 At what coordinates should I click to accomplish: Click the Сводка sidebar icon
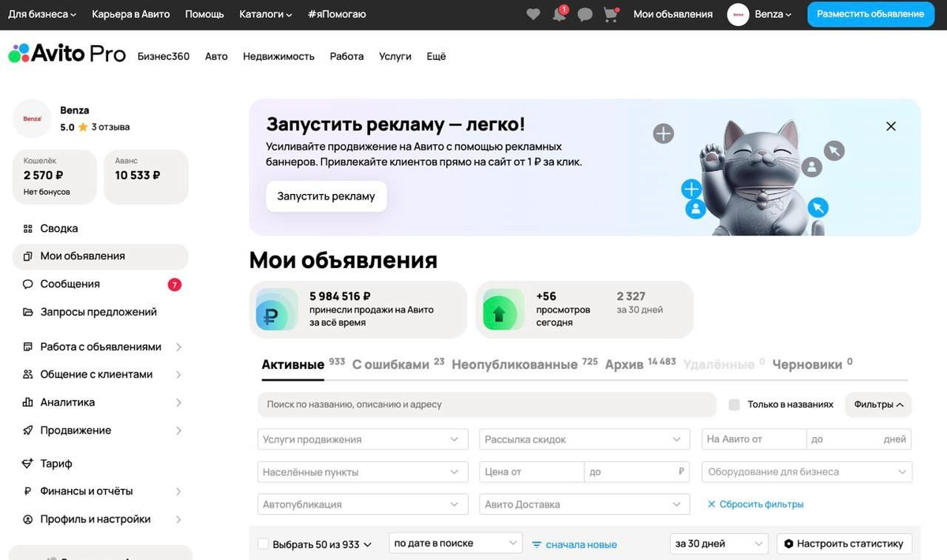(x=28, y=229)
